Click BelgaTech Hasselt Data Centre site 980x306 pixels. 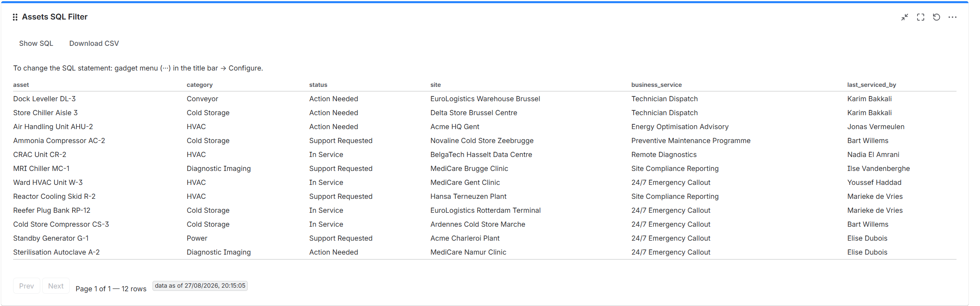coord(481,155)
